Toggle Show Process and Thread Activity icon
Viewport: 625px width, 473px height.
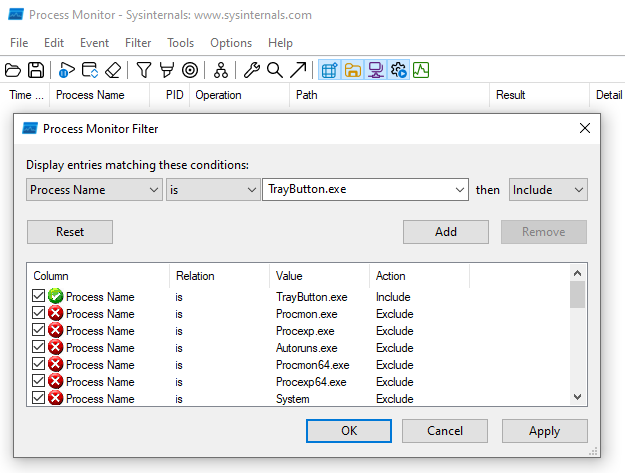click(399, 70)
